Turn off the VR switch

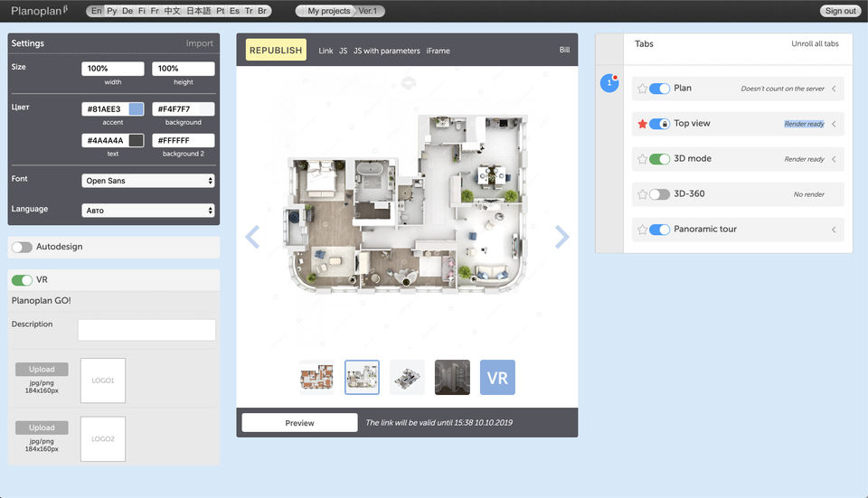tap(22, 280)
